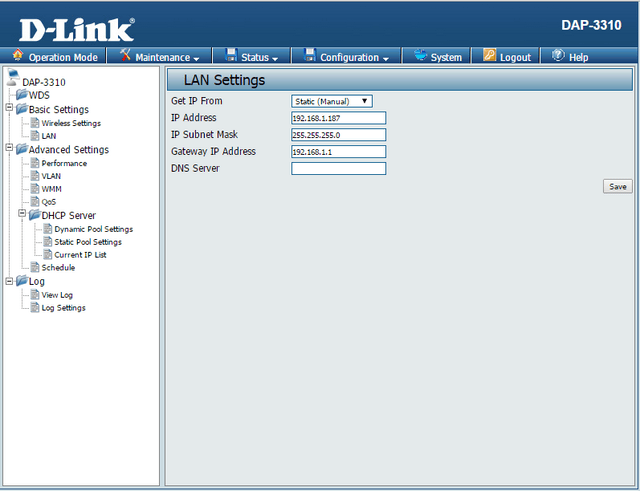
Task: Click the Static Pool Settings page icon
Action: click(x=48, y=242)
